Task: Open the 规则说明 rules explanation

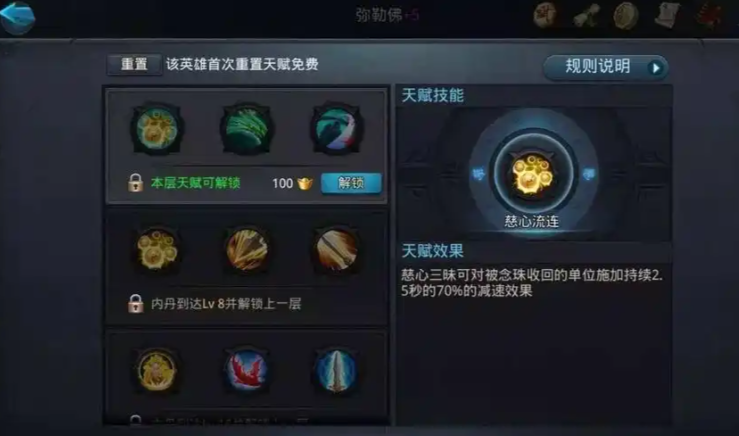Action: click(606, 67)
